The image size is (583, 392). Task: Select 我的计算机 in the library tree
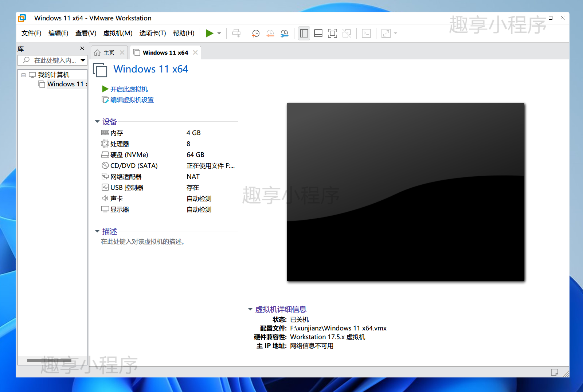pyautogui.click(x=54, y=75)
